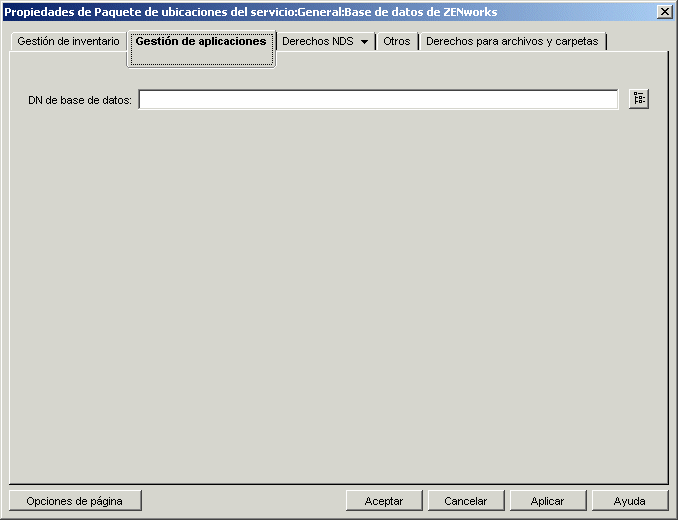Click the 'DN de base de datos:' label
Screen dimensions: 678x520
pyautogui.click(x=80, y=100)
